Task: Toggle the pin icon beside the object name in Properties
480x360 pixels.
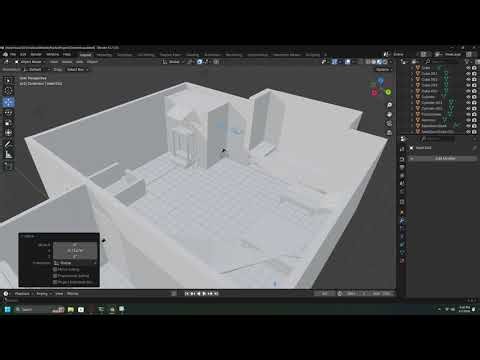Action: 475,148
